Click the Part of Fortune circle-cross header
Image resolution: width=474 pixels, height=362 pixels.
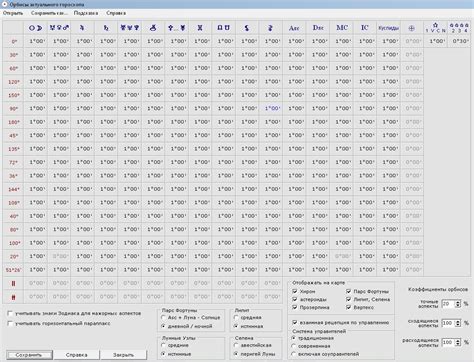tap(411, 28)
